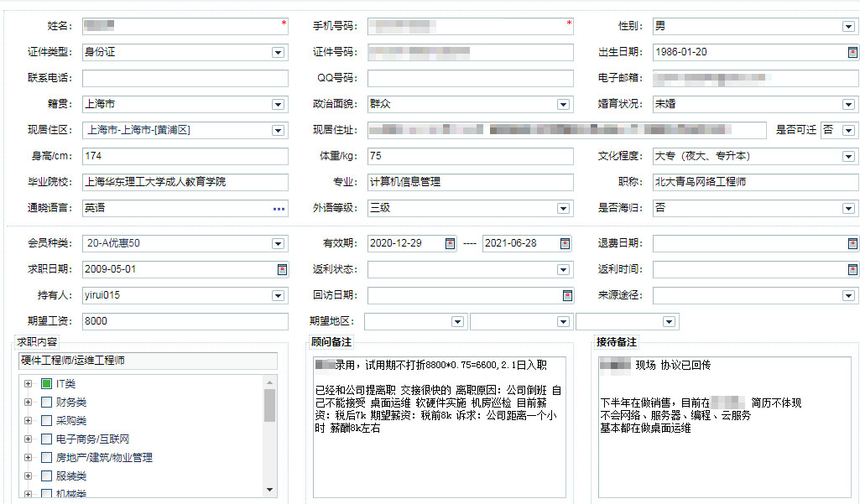Expand the IT类 tree node
This screenshot has width=860, height=504.
(x=28, y=384)
